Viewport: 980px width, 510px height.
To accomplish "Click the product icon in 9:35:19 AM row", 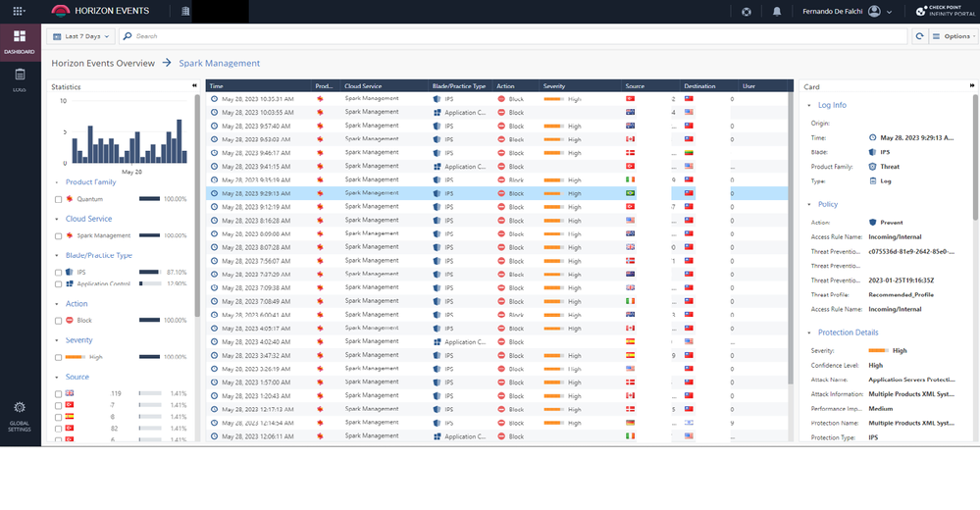I will [320, 180].
